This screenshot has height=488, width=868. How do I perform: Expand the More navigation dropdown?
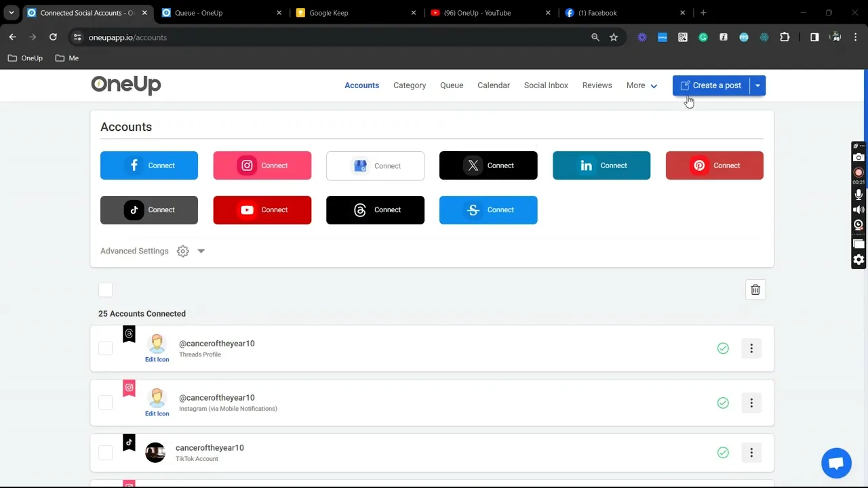(x=642, y=85)
